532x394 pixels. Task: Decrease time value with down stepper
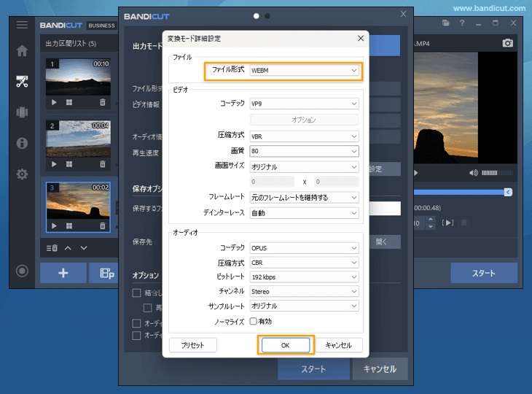pyautogui.click(x=431, y=226)
